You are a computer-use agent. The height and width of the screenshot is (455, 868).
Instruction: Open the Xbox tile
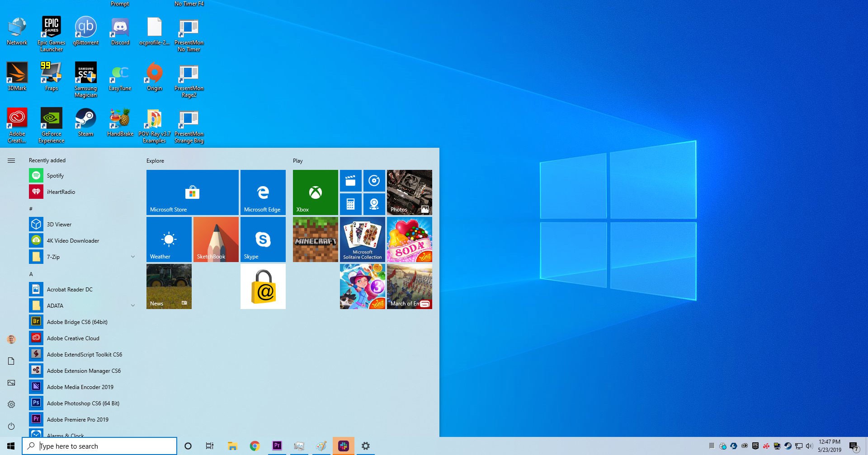click(315, 192)
